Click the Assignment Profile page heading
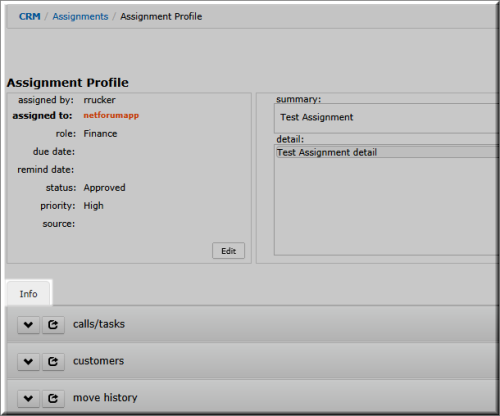500x416 pixels. [x=68, y=83]
